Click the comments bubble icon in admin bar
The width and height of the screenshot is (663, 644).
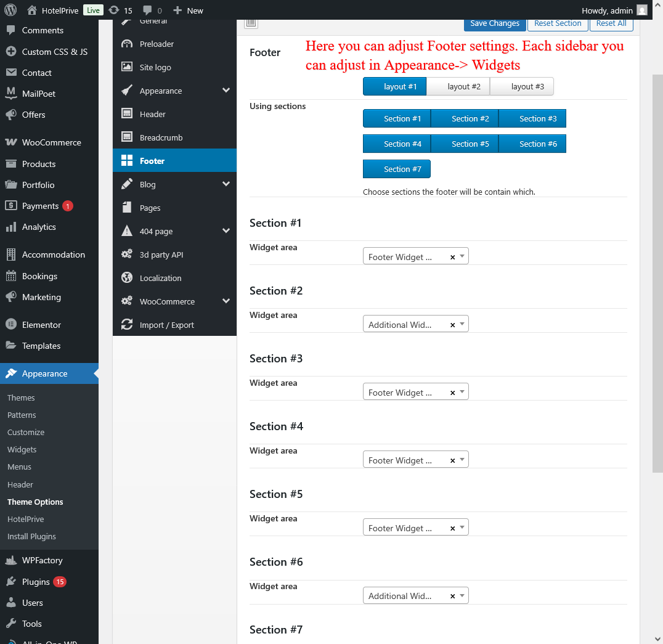pos(147,10)
